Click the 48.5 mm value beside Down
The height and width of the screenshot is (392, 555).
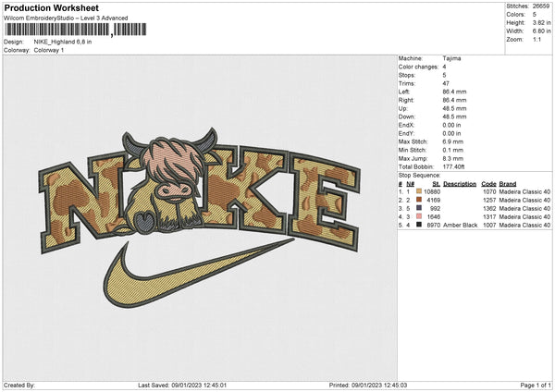click(x=454, y=116)
